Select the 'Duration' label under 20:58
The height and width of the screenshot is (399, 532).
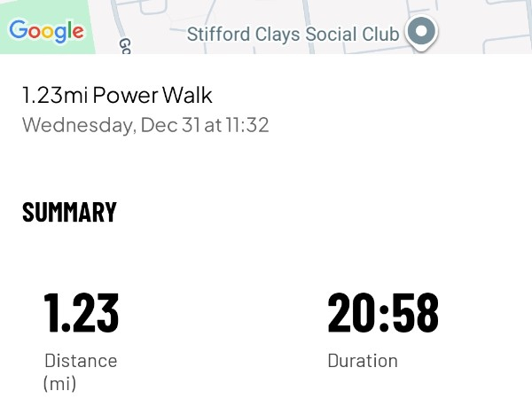363,361
